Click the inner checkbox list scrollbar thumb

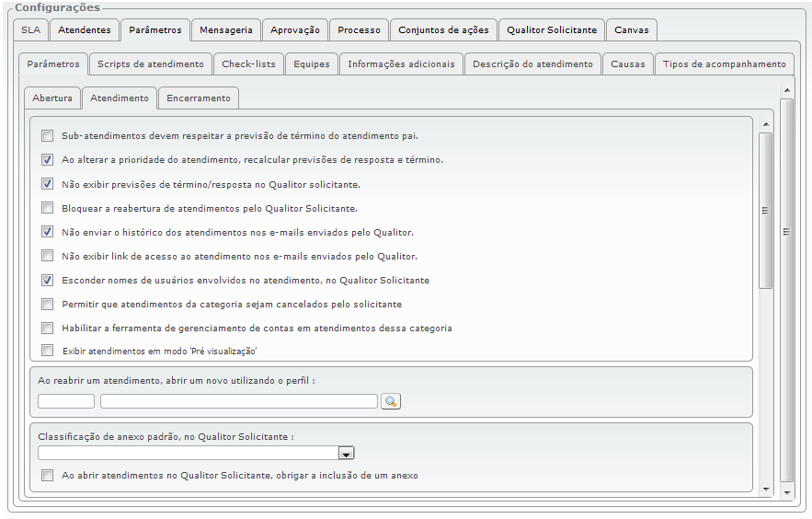(766, 211)
